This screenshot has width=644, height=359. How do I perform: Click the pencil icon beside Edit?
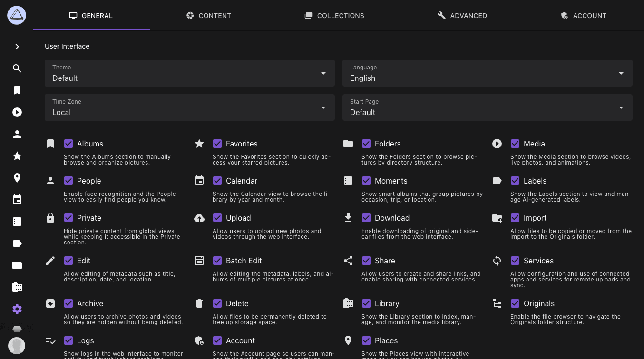(50, 261)
